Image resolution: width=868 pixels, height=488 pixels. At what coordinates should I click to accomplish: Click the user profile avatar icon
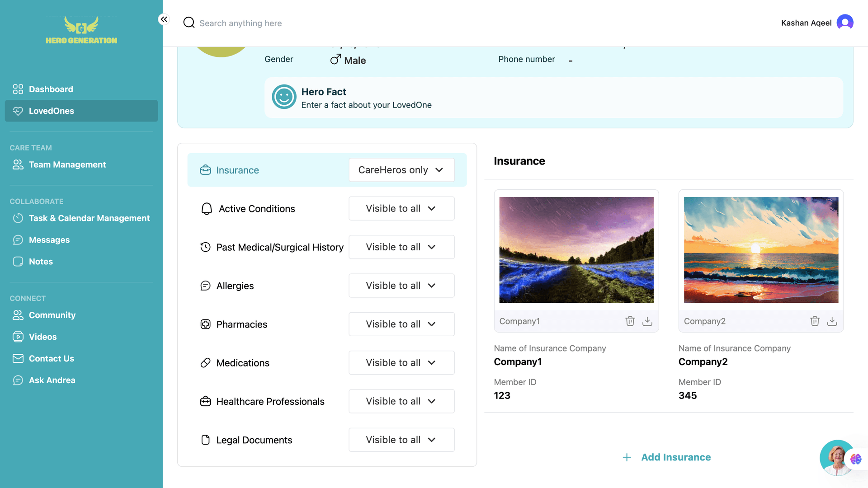point(844,23)
